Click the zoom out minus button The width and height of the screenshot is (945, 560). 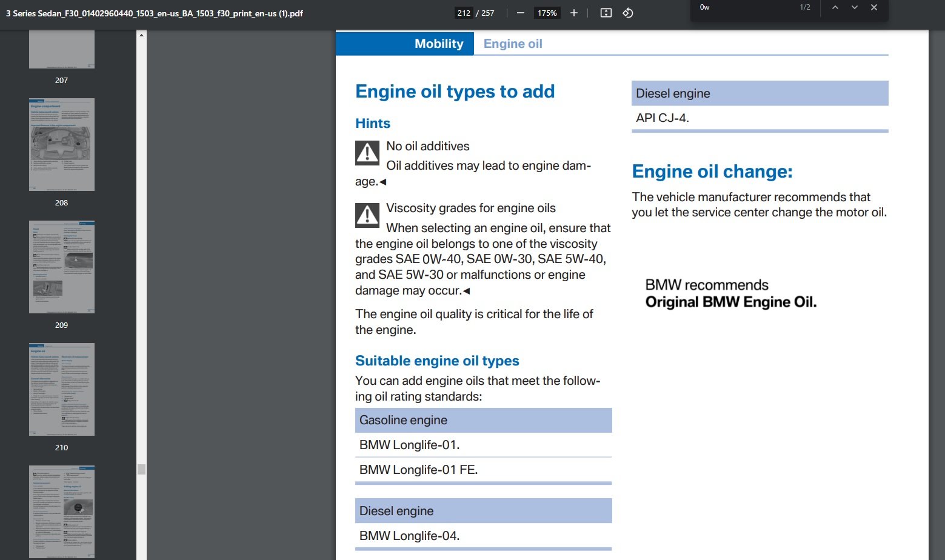[x=521, y=13]
